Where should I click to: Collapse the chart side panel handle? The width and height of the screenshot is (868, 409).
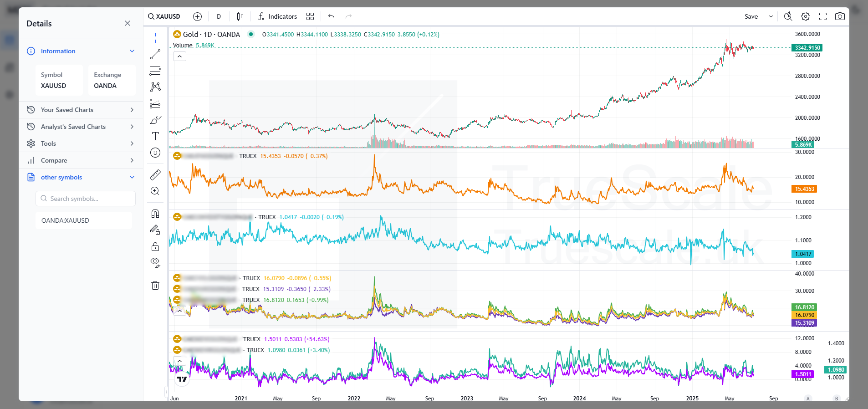[166, 391]
